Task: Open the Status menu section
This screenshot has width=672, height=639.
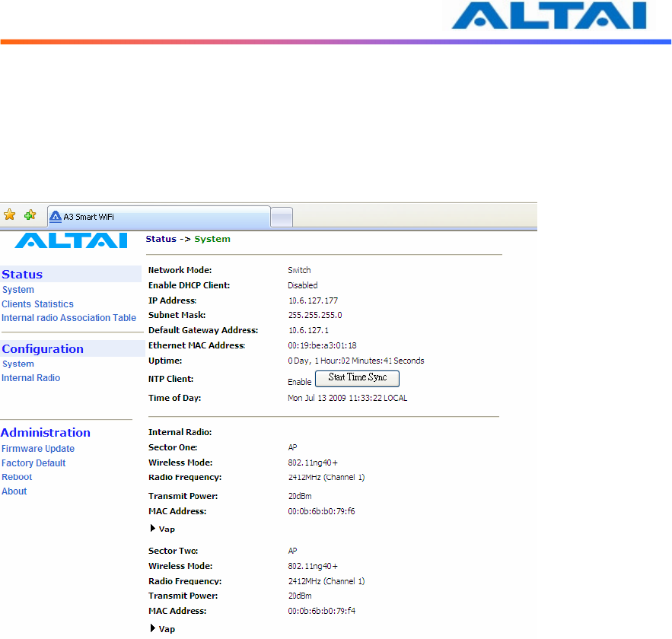Action: click(22, 274)
